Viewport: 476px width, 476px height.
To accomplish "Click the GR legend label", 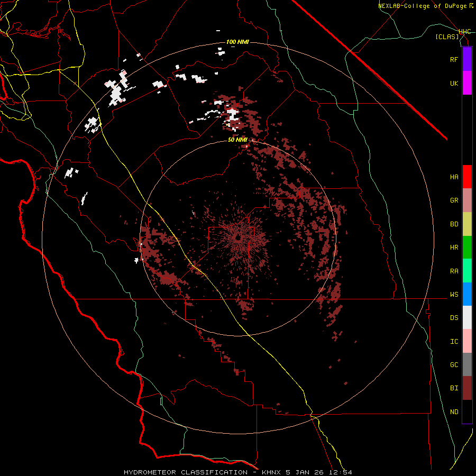I will [454, 200].
